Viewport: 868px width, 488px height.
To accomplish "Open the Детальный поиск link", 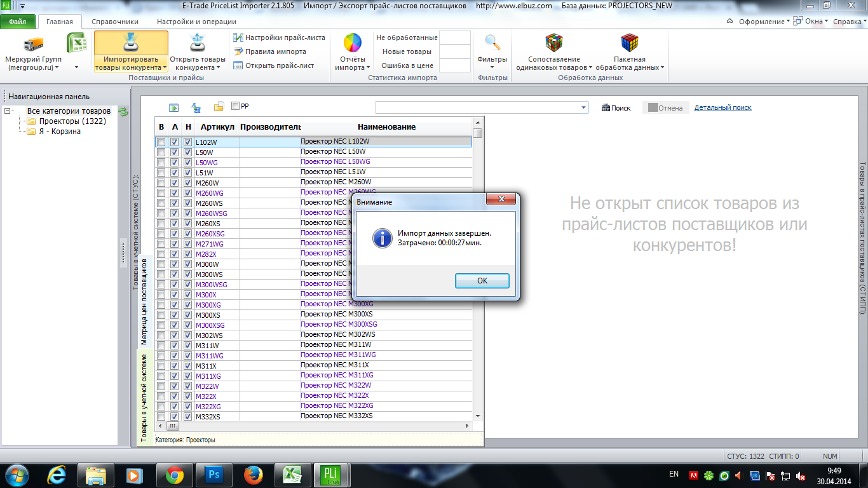I will (x=723, y=108).
